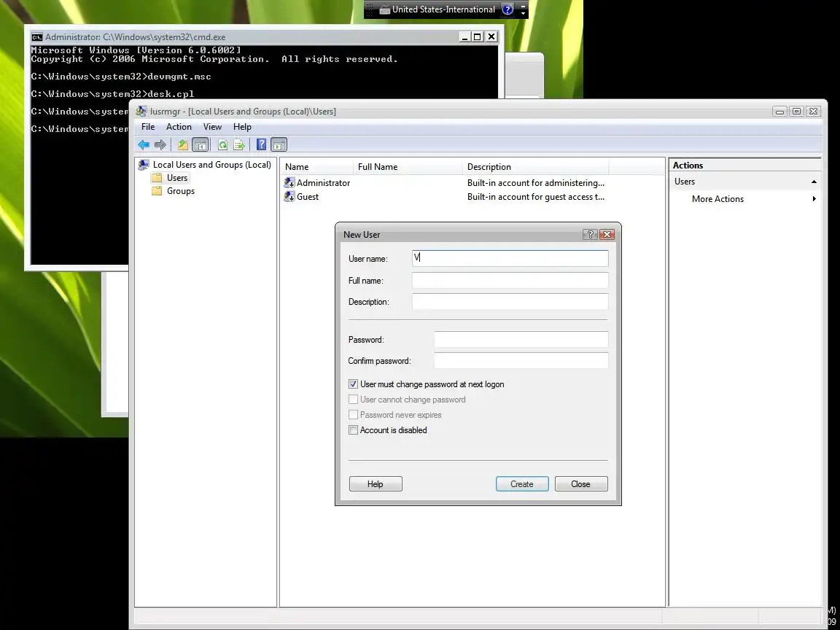This screenshot has height=630, width=840.
Task: Click the devmgmt.msc line in cmd window
Action: (121, 77)
